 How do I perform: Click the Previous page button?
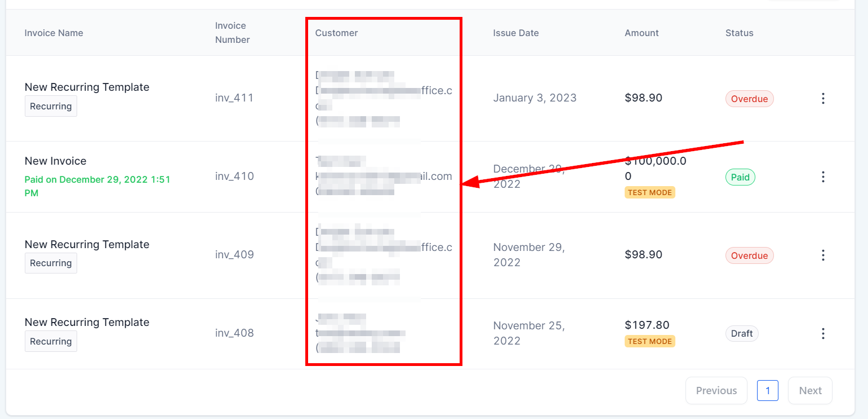(716, 390)
